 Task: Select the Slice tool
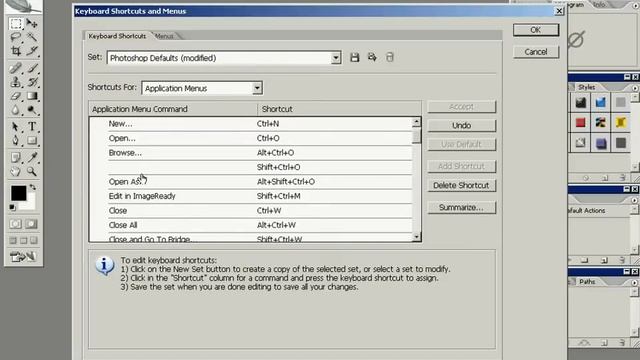pos(32,51)
